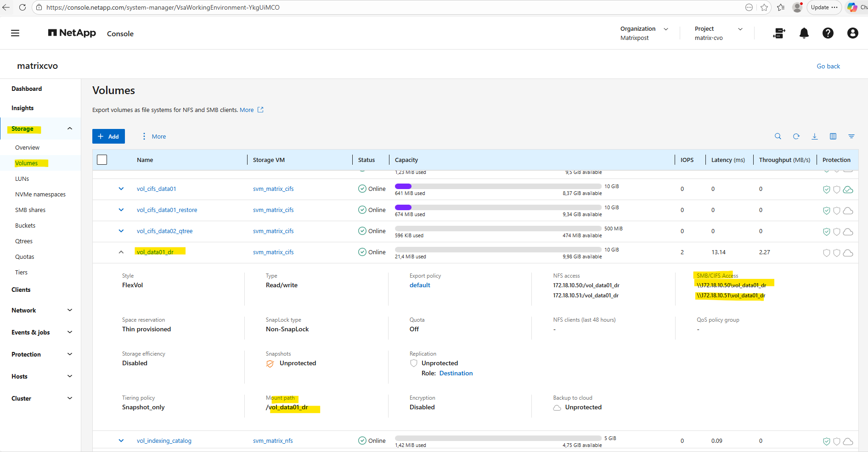The image size is (868, 452).
Task: Open the filter icon for volumes
Action: tap(851, 136)
